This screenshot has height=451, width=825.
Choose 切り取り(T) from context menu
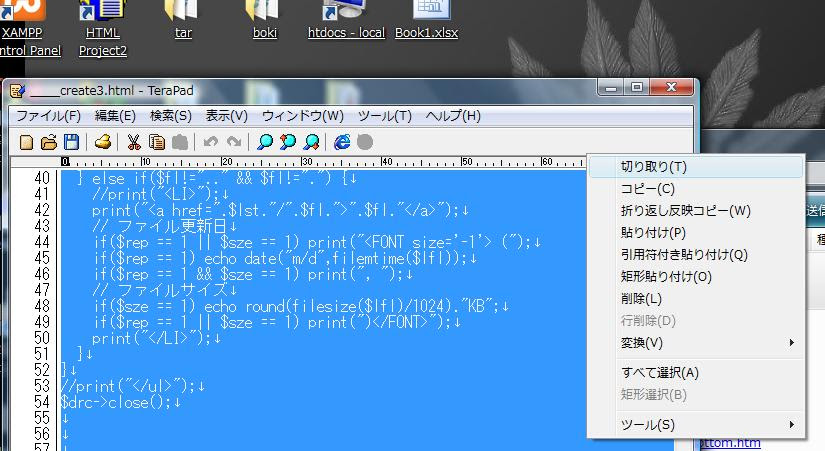[696, 167]
